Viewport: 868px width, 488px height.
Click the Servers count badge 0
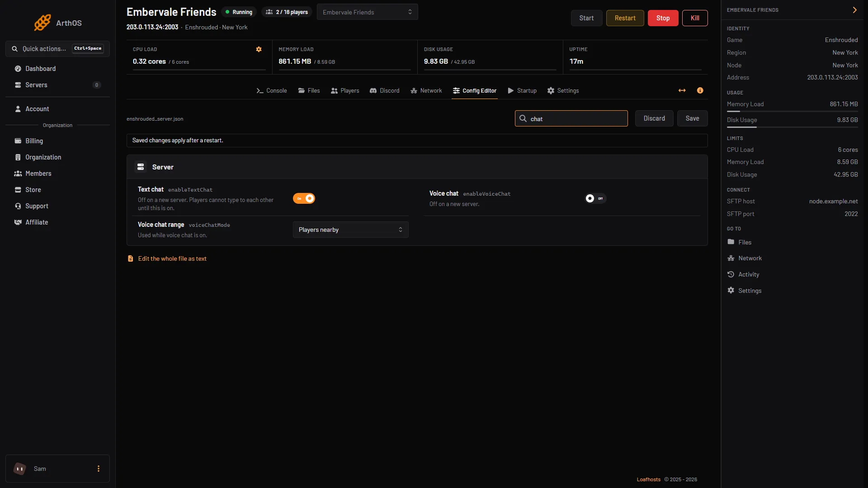click(x=96, y=85)
